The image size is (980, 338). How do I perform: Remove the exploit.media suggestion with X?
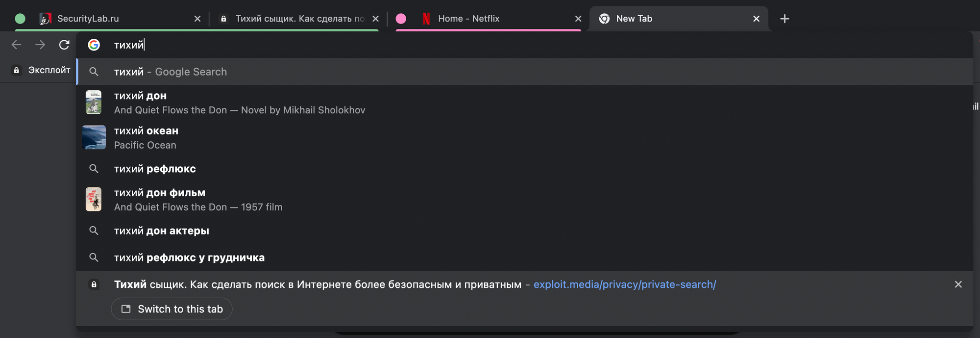coord(958,285)
